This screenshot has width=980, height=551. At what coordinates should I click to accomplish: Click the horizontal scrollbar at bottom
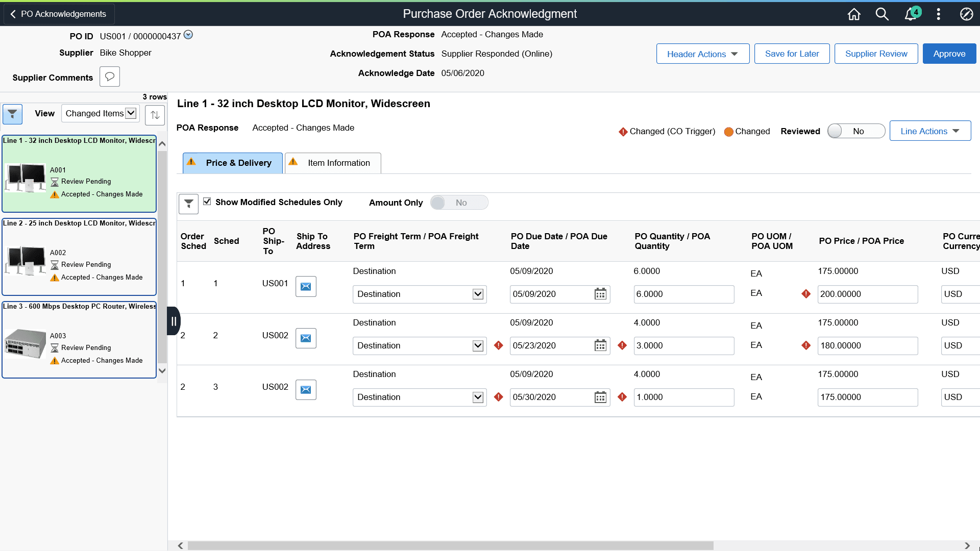click(450, 545)
